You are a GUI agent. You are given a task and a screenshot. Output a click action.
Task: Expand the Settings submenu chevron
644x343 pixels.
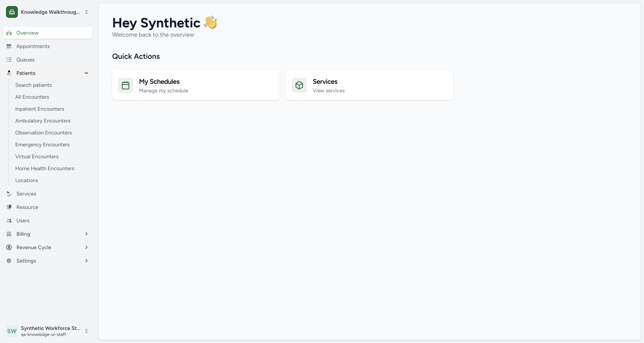[86, 261]
